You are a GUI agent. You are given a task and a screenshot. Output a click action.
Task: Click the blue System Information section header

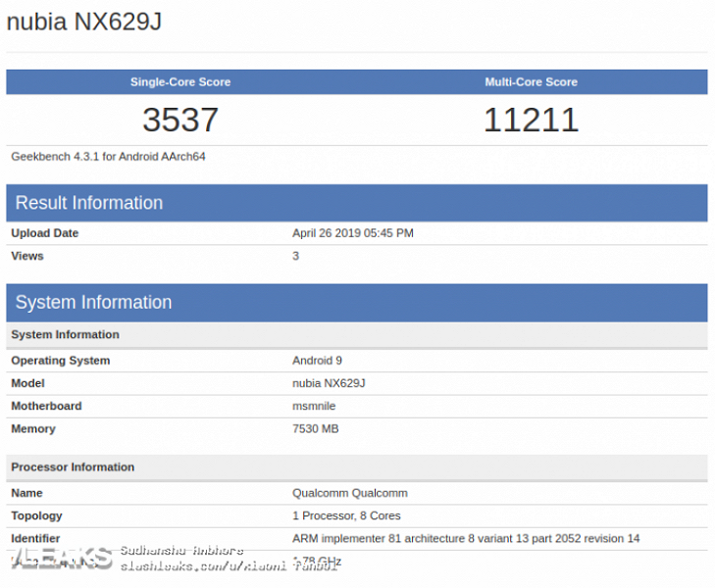[x=357, y=303]
